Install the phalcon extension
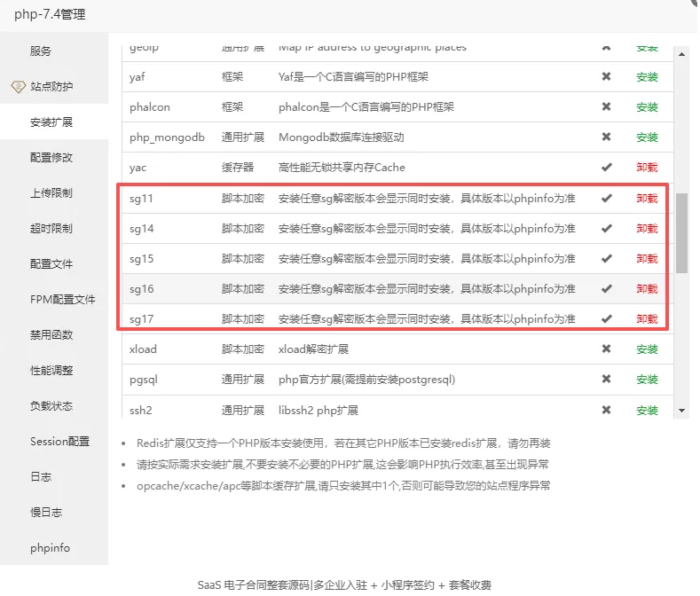Screen dimensions: 700x596 [647, 107]
